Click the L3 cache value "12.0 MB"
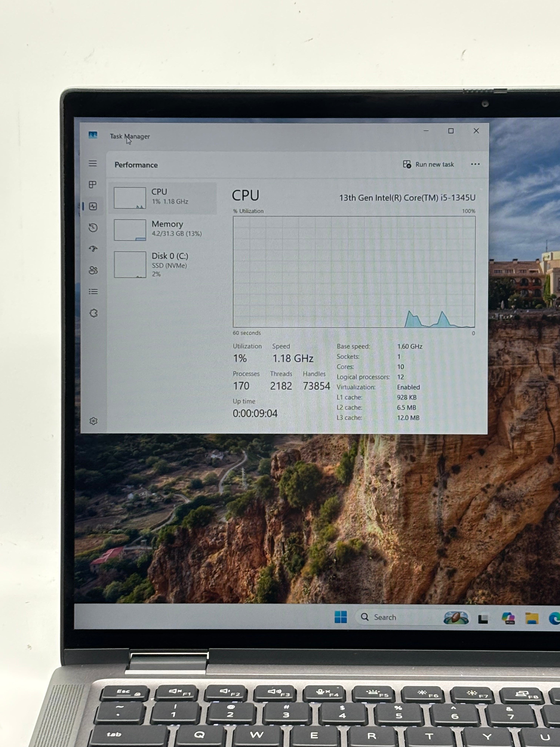This screenshot has width=560, height=747. coord(408,418)
